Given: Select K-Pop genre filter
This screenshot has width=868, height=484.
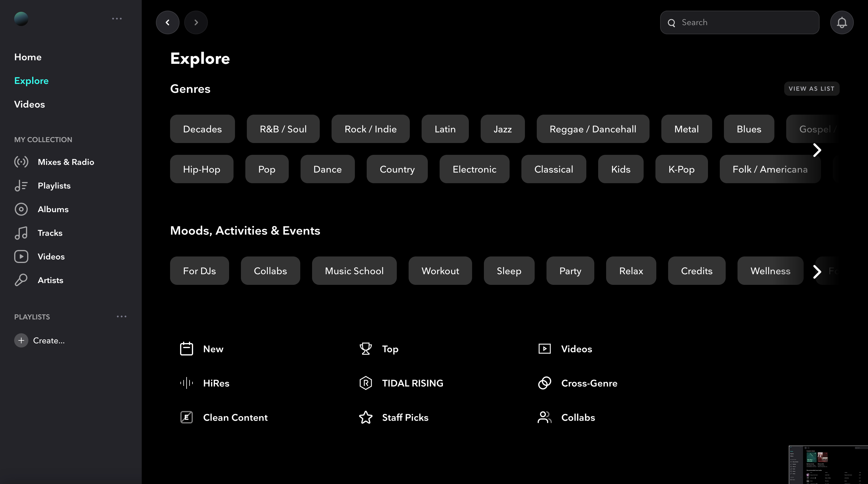Looking at the screenshot, I should tap(681, 169).
